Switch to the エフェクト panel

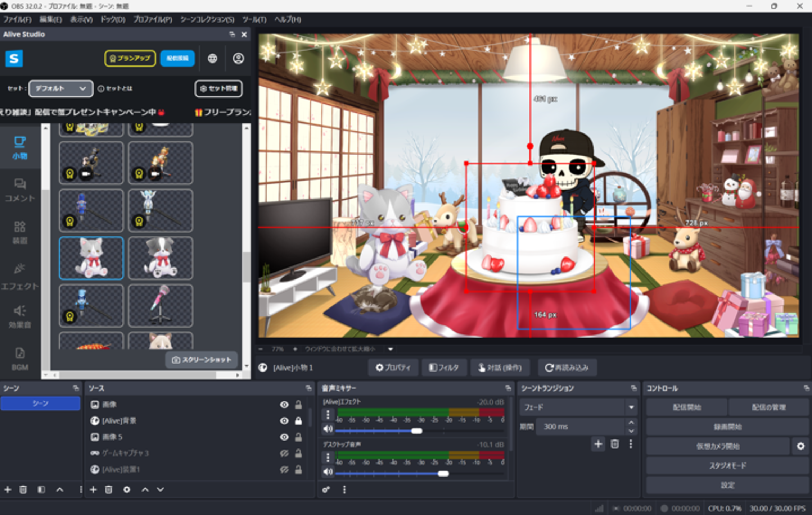point(20,277)
